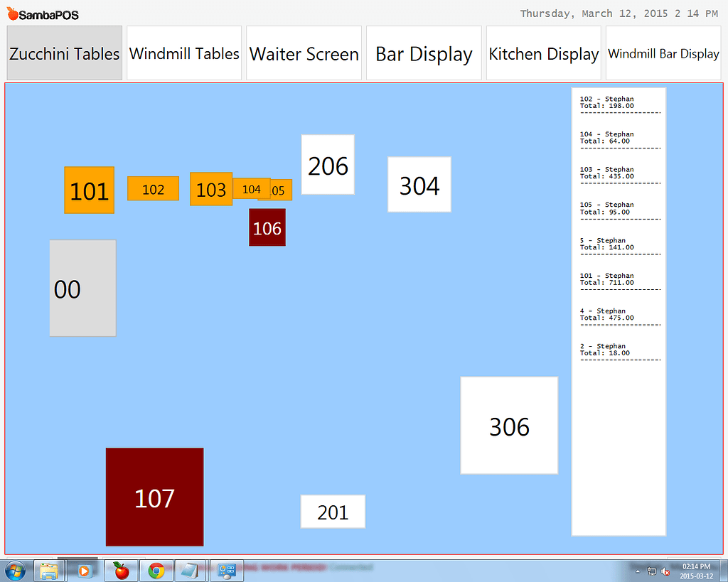
Task: Open the notepad icon on the taskbar
Action: pyautogui.click(x=191, y=571)
